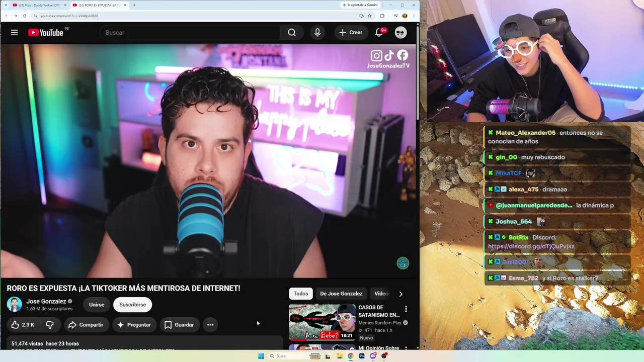Close the RORO ES EXPUESTA tab
Image resolution: width=644 pixels, height=362 pixels.
pos(125,5)
